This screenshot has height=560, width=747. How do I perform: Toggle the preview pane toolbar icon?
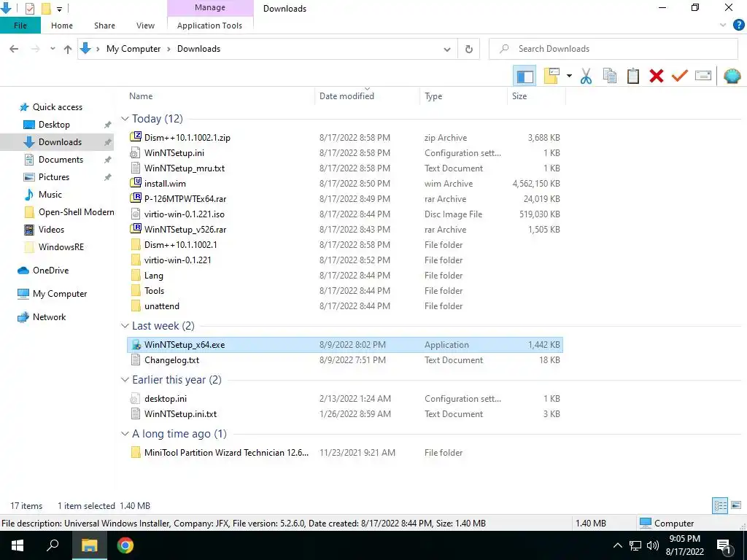(x=525, y=76)
